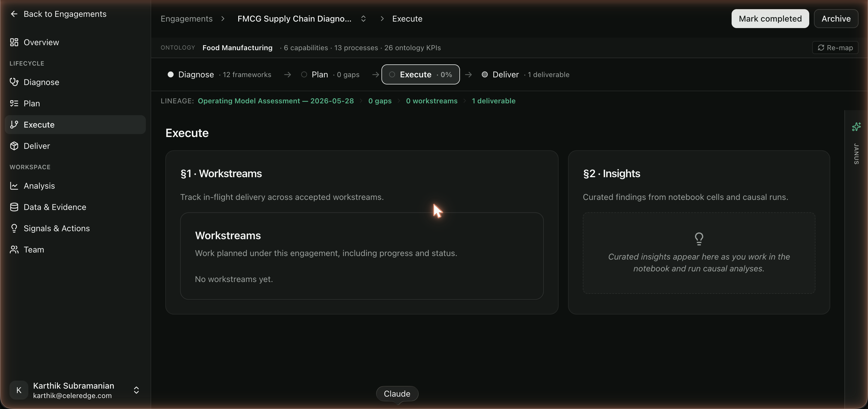The width and height of the screenshot is (868, 409).
Task: Click the K user avatar
Action: (19, 390)
